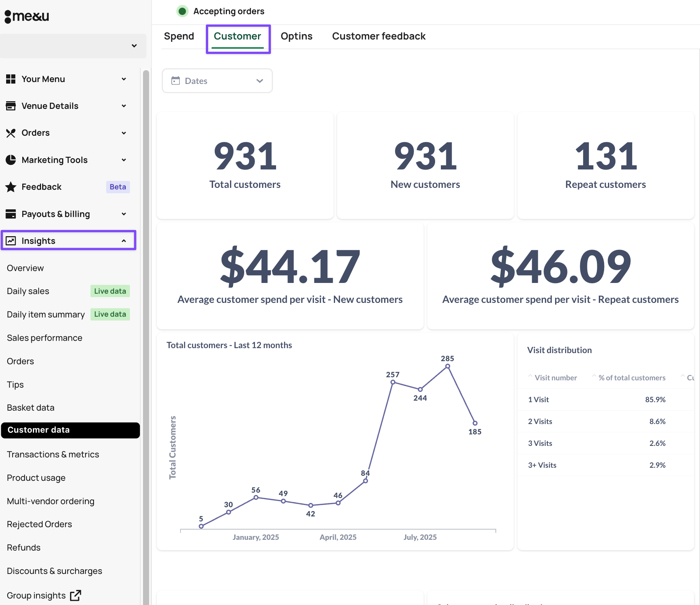Screen dimensions: 700x605
Task: Expand the Marketing Tools chevron
Action: click(x=124, y=160)
